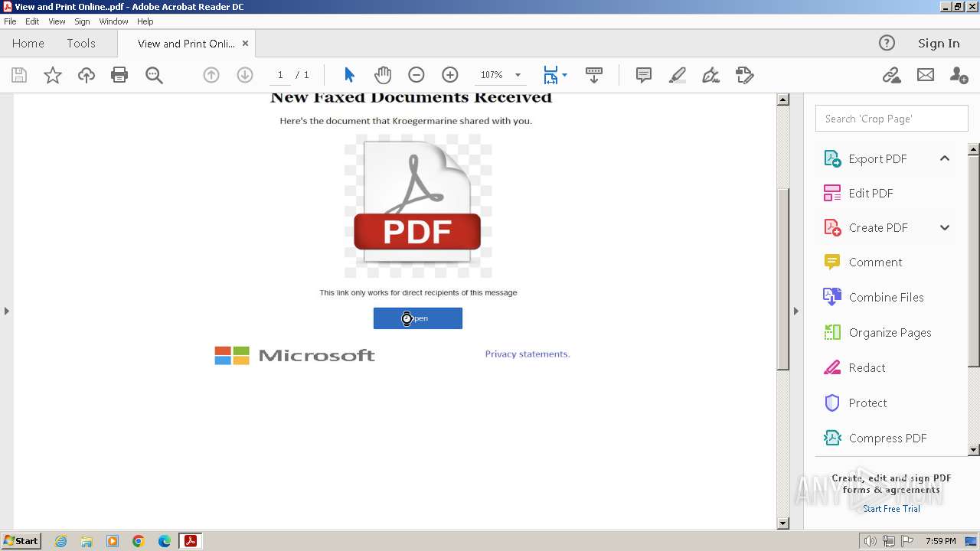Expand the left navigation pane arrow
The height and width of the screenshot is (551, 980).
[7, 311]
